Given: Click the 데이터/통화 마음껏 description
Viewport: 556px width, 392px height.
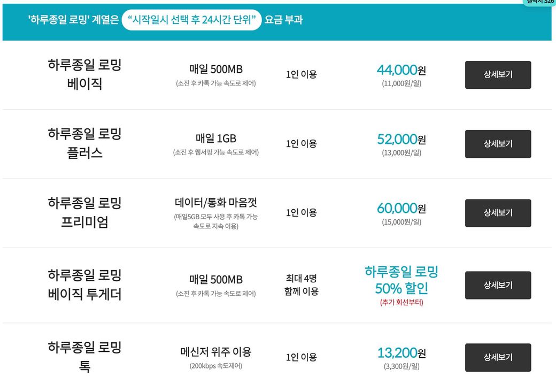Looking at the screenshot, I should tap(215, 203).
